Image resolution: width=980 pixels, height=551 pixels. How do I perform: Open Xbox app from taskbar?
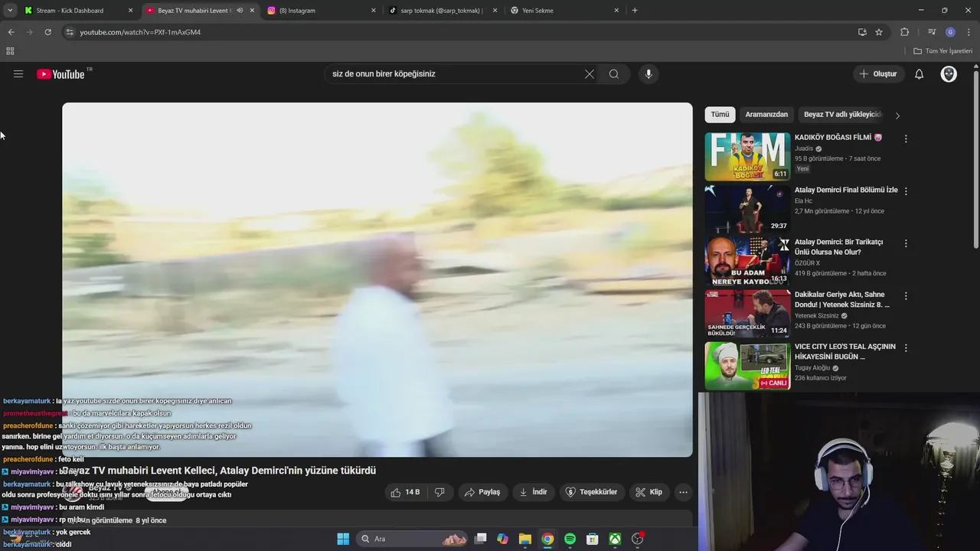[615, 539]
